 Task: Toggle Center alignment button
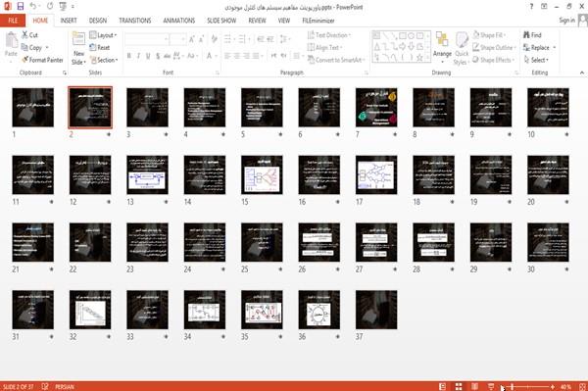tap(237, 56)
